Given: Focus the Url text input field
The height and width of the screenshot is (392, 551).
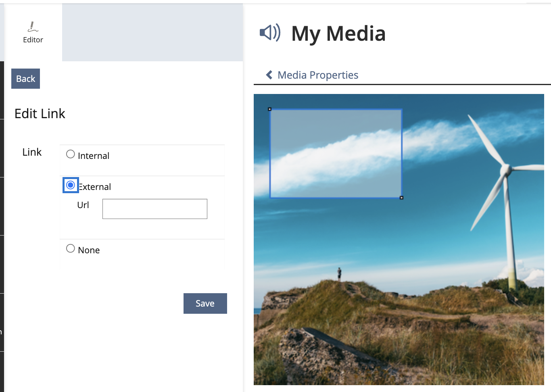Looking at the screenshot, I should coord(154,209).
